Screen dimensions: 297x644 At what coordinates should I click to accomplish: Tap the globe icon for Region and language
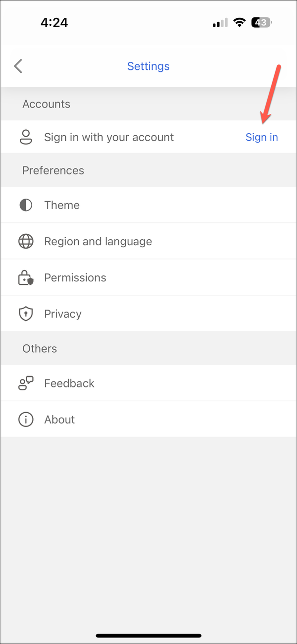26,241
